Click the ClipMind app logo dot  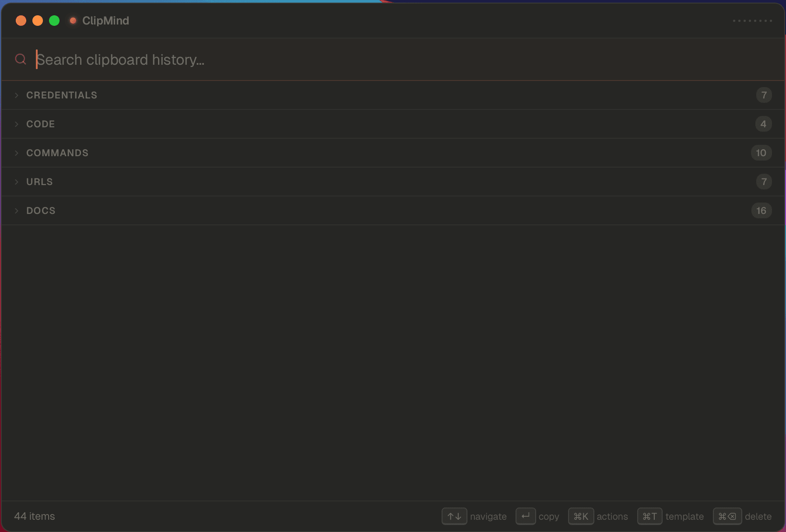click(73, 21)
